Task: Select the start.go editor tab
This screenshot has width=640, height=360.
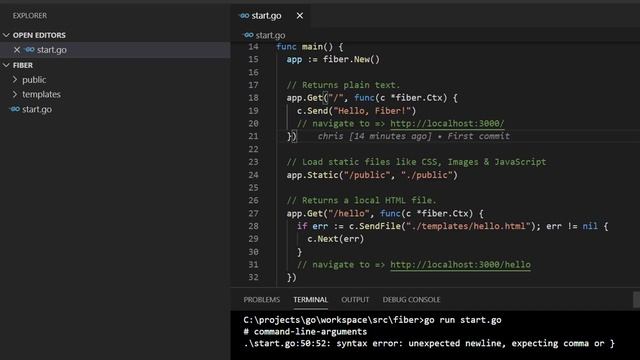Action: pos(271,16)
